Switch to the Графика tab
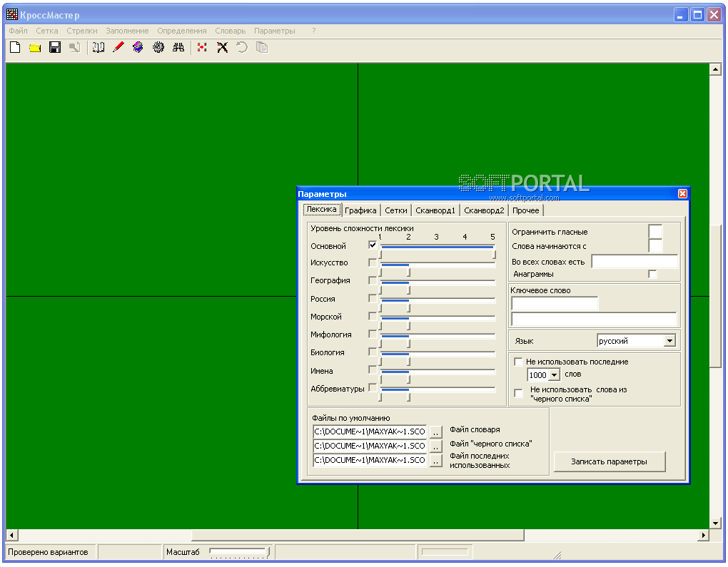The image size is (728, 567). point(360,210)
